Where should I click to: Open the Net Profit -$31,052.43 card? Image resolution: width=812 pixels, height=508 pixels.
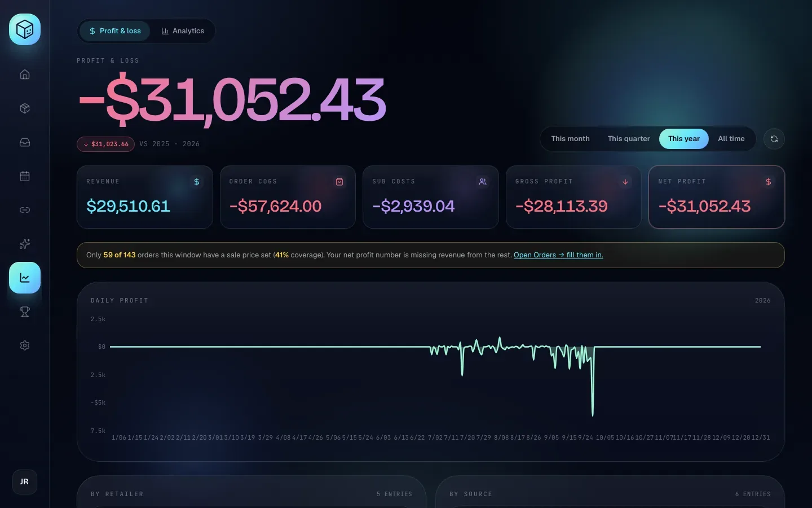click(717, 197)
